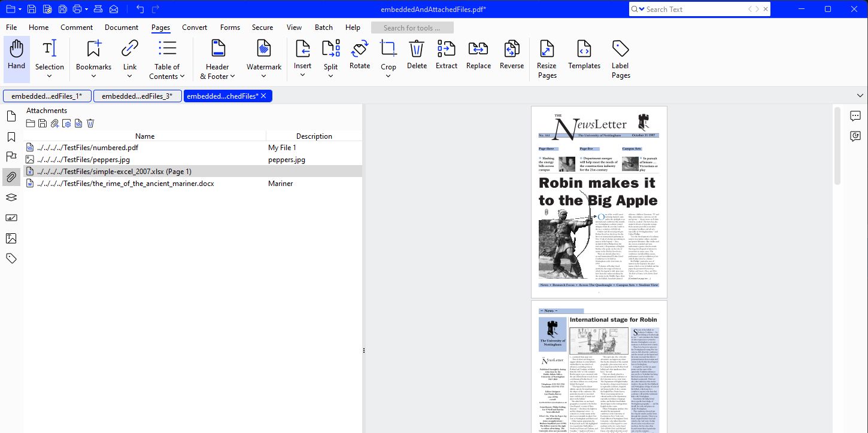
Task: Open the Bookmarks panel in the left sidebar
Action: 11,137
